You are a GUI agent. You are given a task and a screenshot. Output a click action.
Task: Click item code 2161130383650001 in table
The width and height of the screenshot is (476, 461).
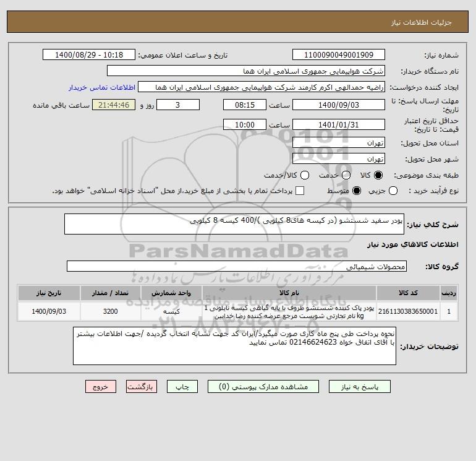tap(408, 311)
